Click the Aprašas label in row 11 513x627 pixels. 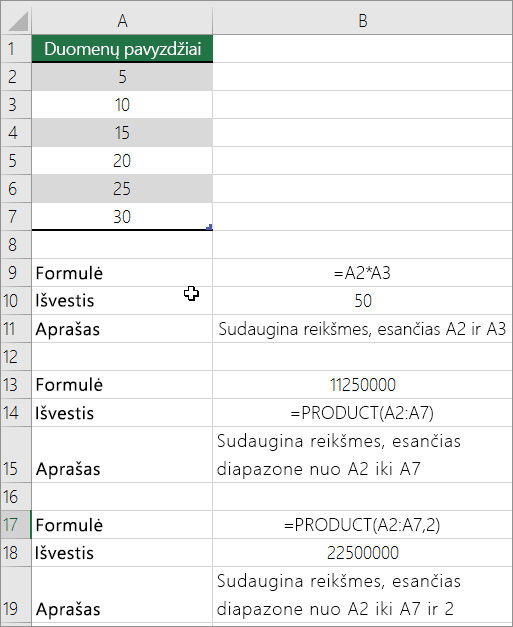(x=68, y=329)
